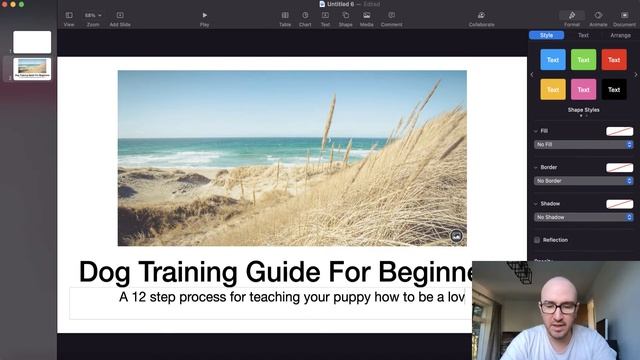Viewport: 640px width, 360px height.
Task: Apply the black Text shape style
Action: [x=614, y=89]
